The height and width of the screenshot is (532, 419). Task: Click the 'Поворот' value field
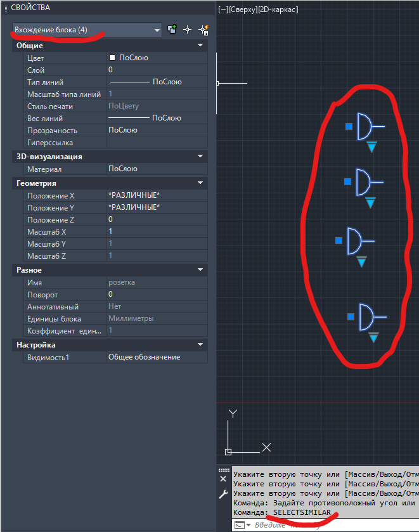[157, 294]
